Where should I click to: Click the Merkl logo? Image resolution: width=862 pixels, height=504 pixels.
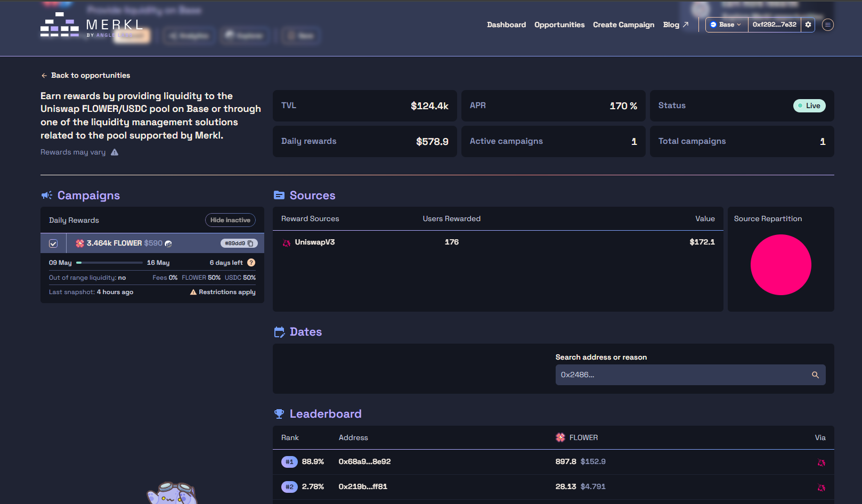click(x=92, y=25)
